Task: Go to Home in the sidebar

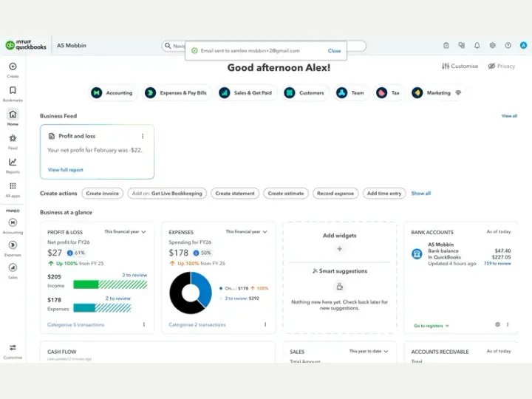Action: [13, 115]
